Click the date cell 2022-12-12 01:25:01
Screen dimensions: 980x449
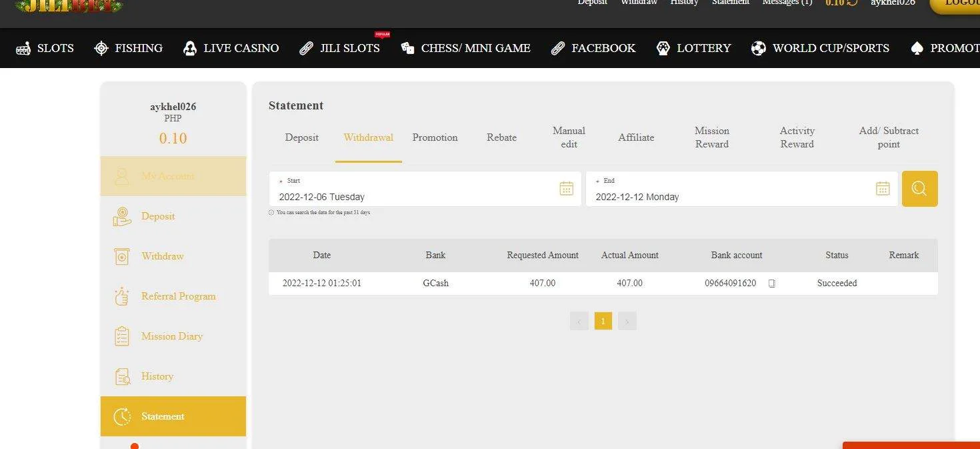tap(322, 284)
